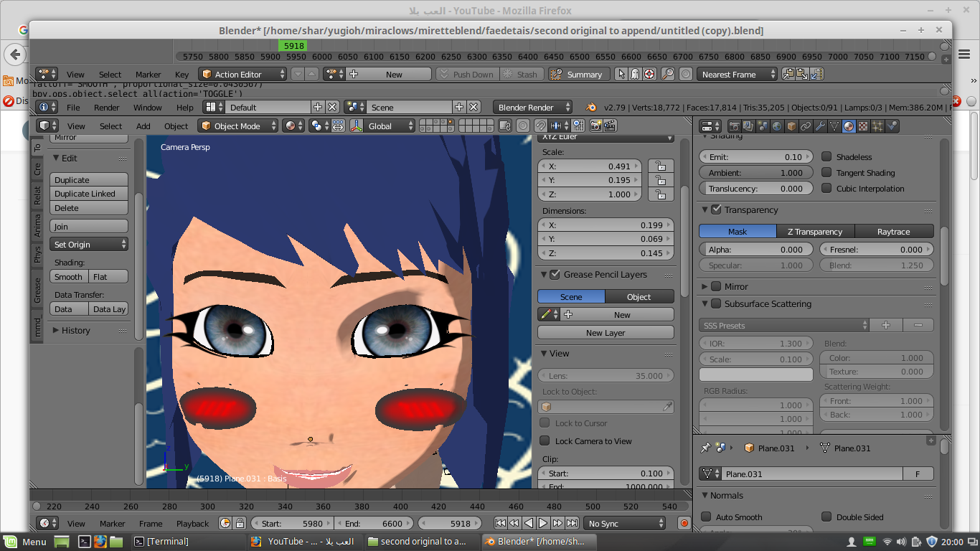Open the Render menu in Info header
The width and height of the screenshot is (980, 551).
pos(107,108)
